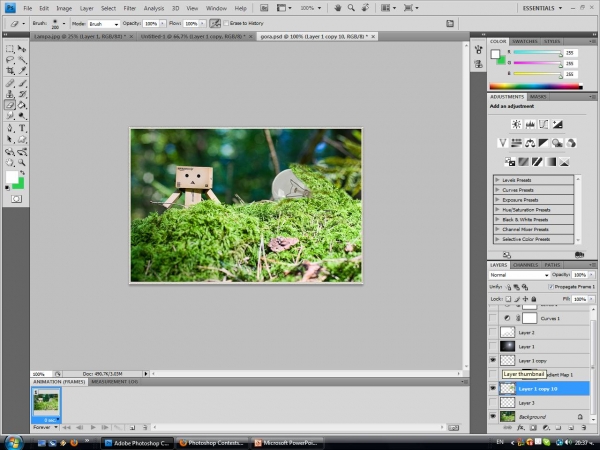Select the Rectangular Marquee tool
This screenshot has width=600, height=450.
coord(10,49)
